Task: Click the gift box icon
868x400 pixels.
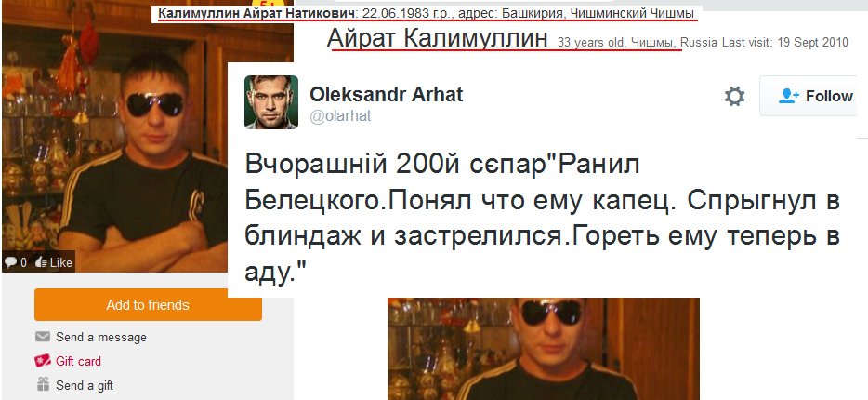Action: tap(43, 384)
